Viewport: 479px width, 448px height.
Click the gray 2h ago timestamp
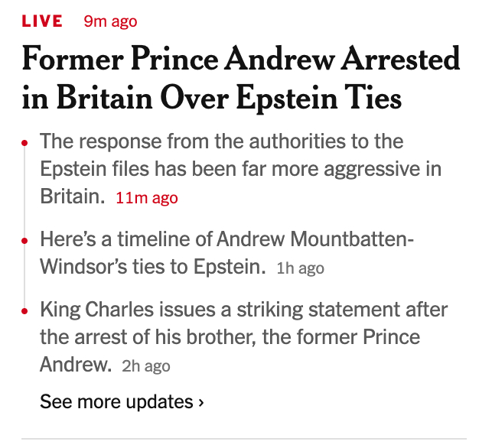click(146, 366)
